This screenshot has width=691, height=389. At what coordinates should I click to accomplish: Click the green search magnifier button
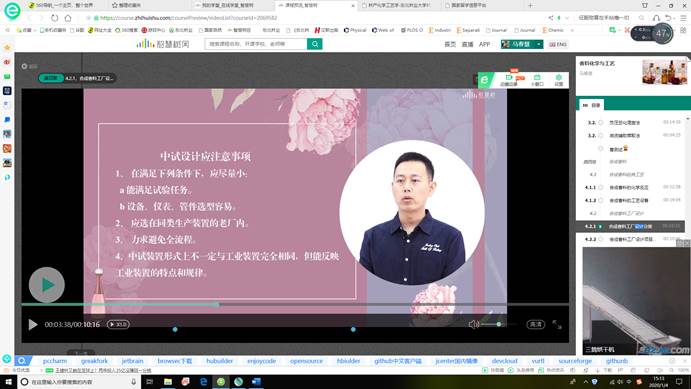[315, 44]
